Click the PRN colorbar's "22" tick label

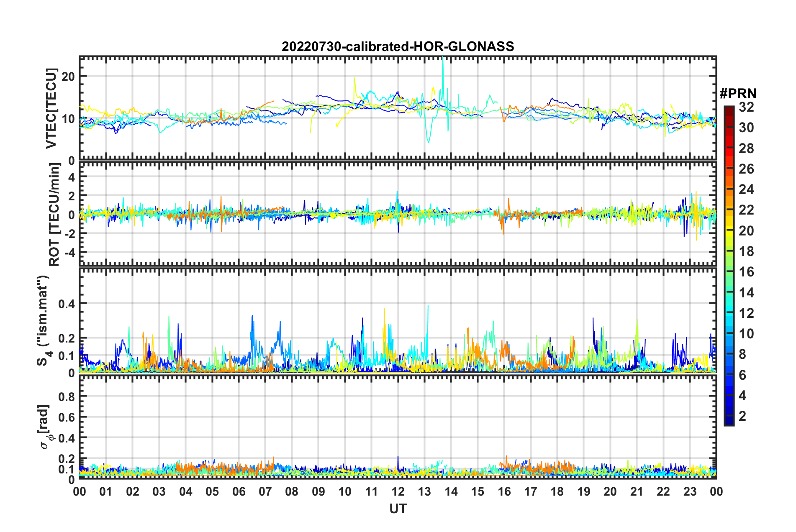point(746,210)
